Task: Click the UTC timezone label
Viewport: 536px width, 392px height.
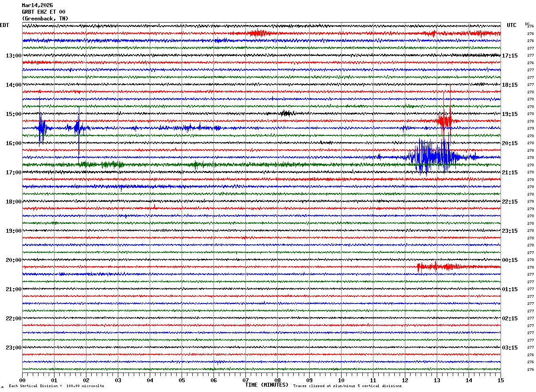Action: click(x=512, y=25)
